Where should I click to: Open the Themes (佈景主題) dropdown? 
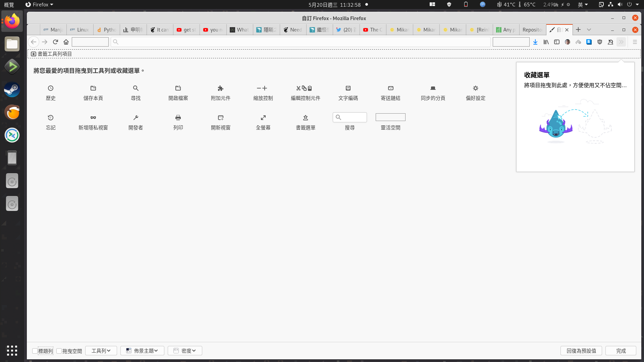tap(142, 351)
